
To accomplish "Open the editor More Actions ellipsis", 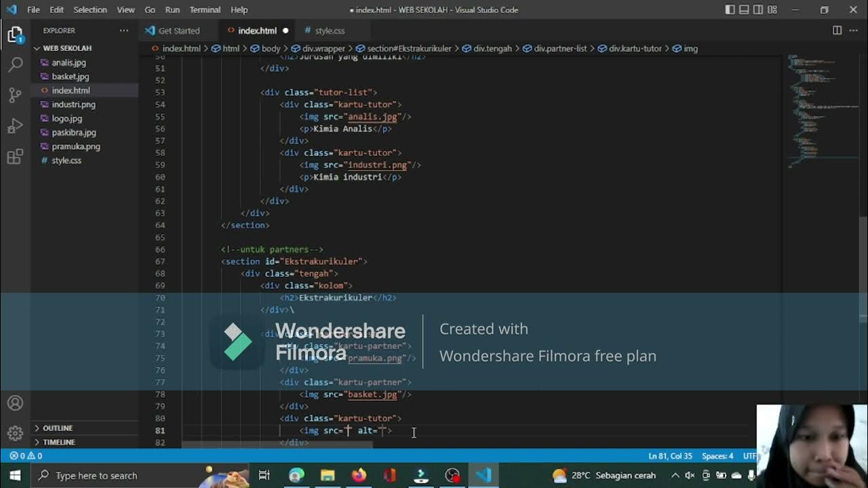I will tap(854, 30).
